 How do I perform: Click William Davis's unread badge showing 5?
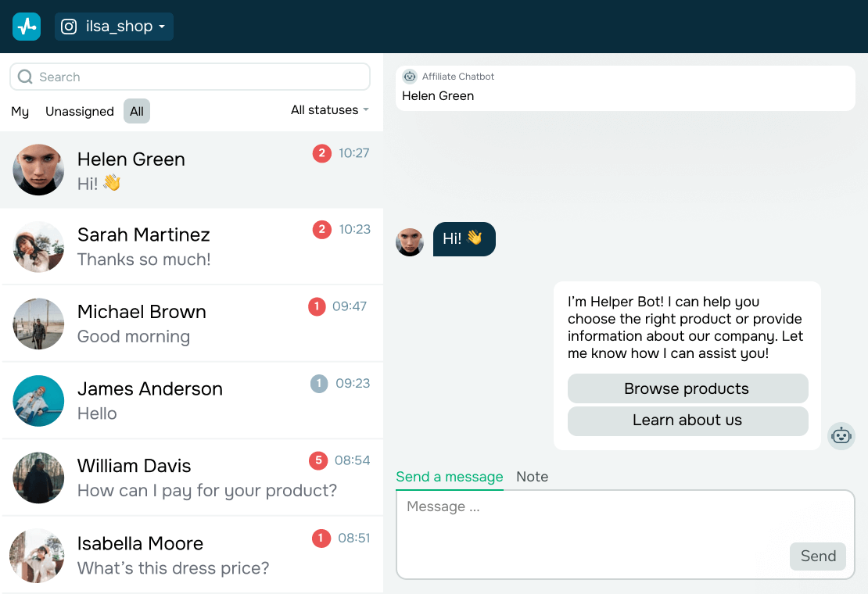317,460
